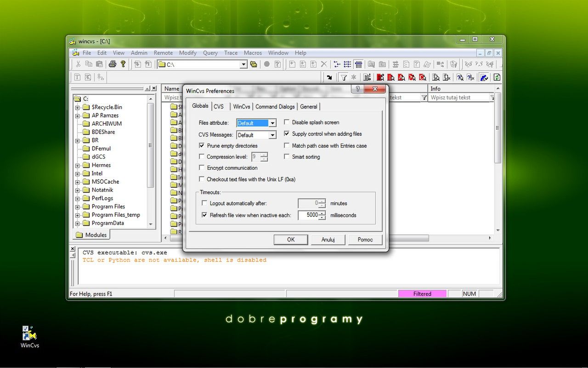
Task: Click the asterisk icon next to the funnel
Action: [x=354, y=77]
